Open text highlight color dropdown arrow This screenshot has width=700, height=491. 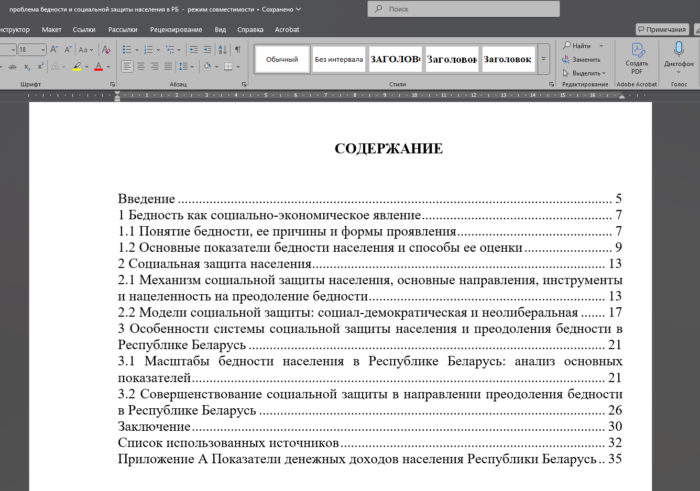(87, 67)
